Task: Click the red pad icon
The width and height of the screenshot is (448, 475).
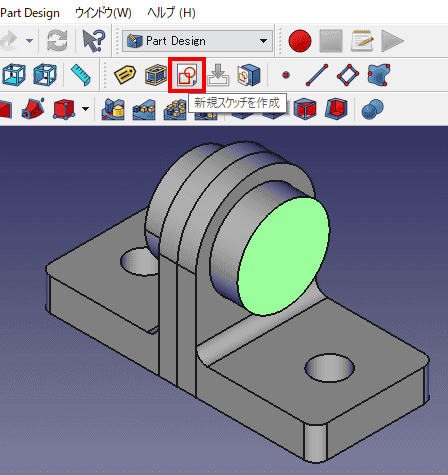Action: pyautogui.click(x=6, y=109)
